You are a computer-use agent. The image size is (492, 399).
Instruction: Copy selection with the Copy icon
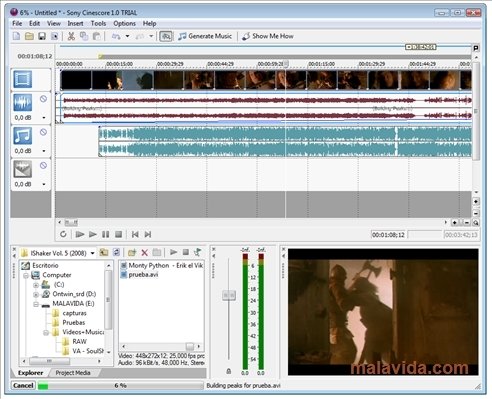tap(84, 36)
